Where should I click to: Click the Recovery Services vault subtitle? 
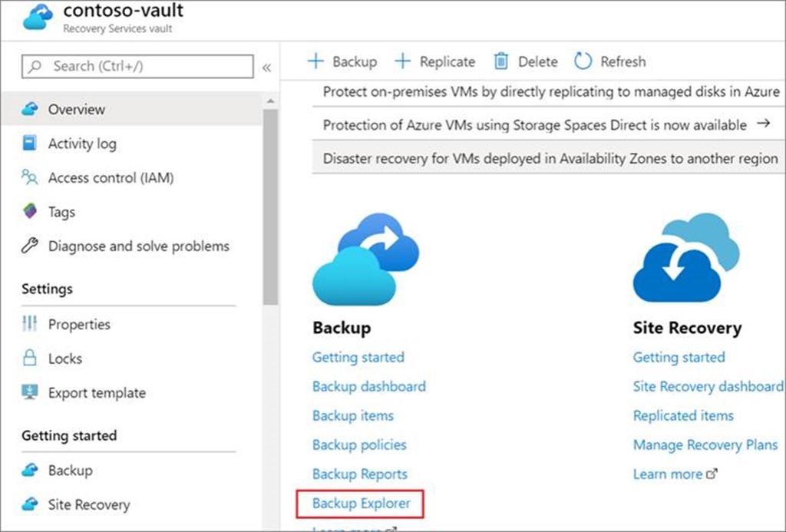117,28
